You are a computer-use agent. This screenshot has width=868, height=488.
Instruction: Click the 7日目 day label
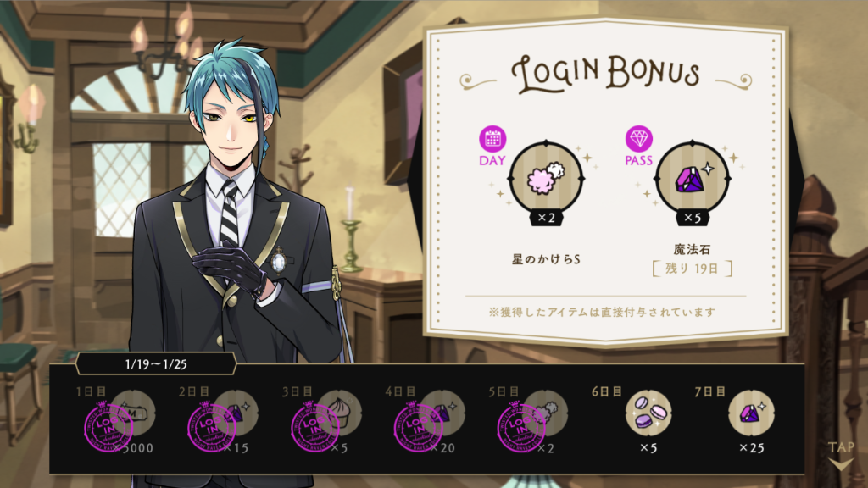pyautogui.click(x=709, y=391)
